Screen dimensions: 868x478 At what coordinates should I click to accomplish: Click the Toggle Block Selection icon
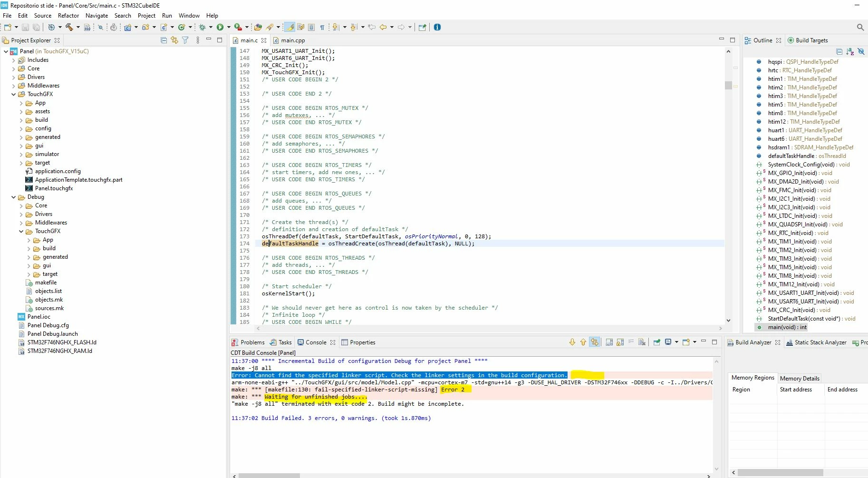coord(311,27)
